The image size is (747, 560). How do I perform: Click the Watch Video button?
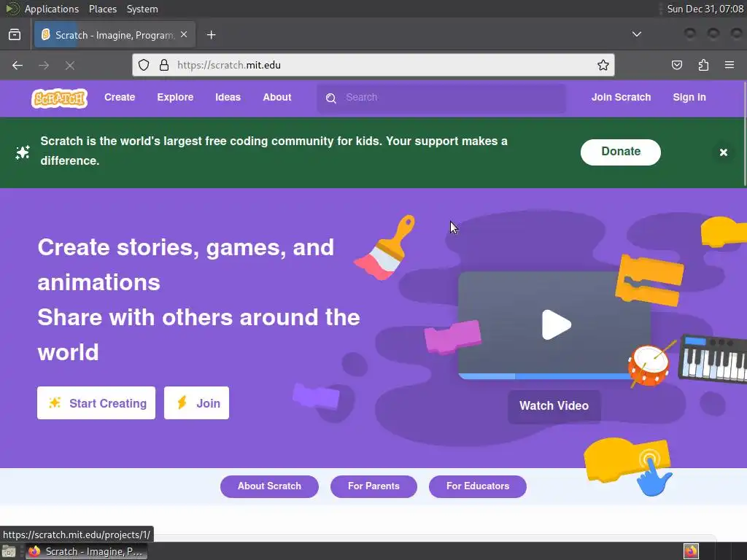pyautogui.click(x=554, y=405)
